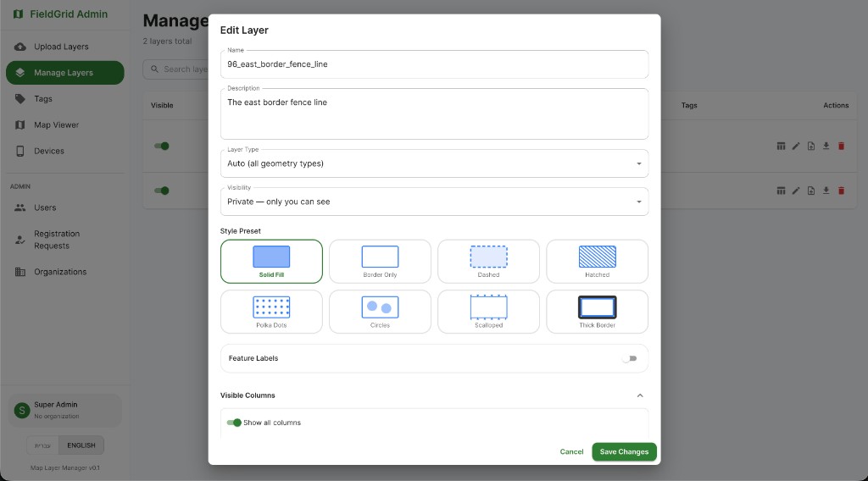This screenshot has height=481, width=868.
Task: Enable the Feature Labels switch
Action: pyautogui.click(x=630, y=358)
